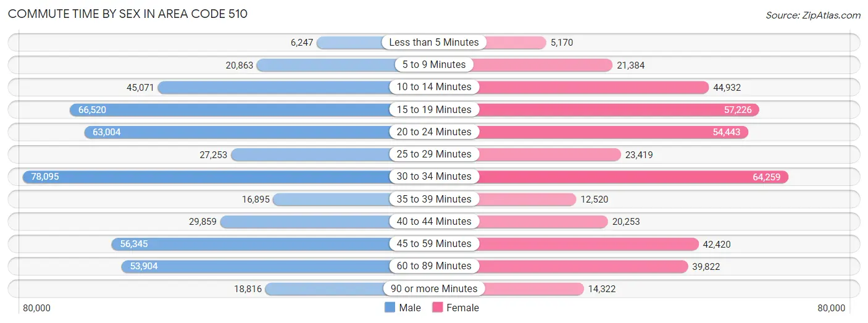Select the female 20 to 24 Minutes bar
This screenshot has height=323, width=868.
[611, 132]
